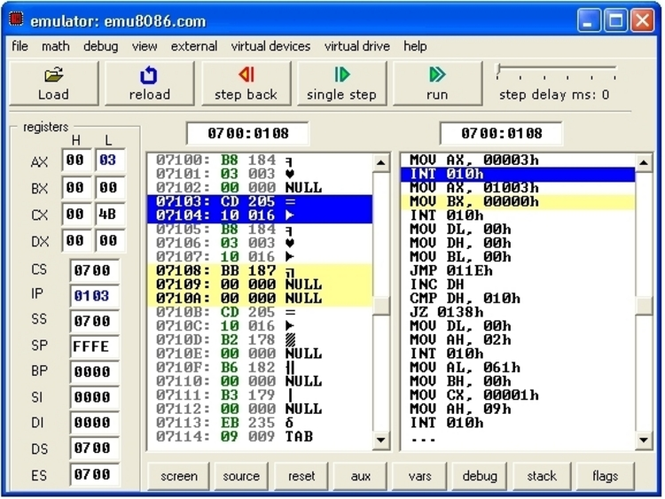Click the reload arrow icon
Image resolution: width=665 pixels, height=499 pixels.
point(149,75)
